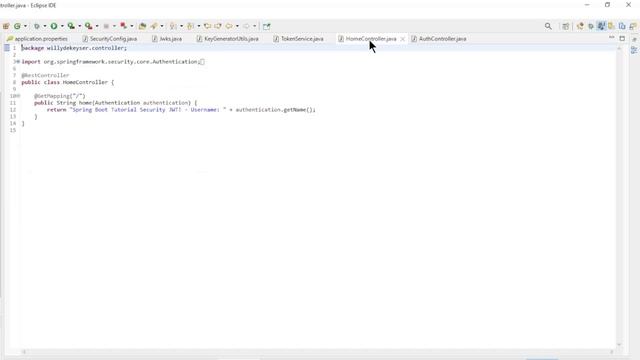The image size is (640, 360).
Task: Click the grayed Forward navigation arrow
Action: tap(247, 26)
